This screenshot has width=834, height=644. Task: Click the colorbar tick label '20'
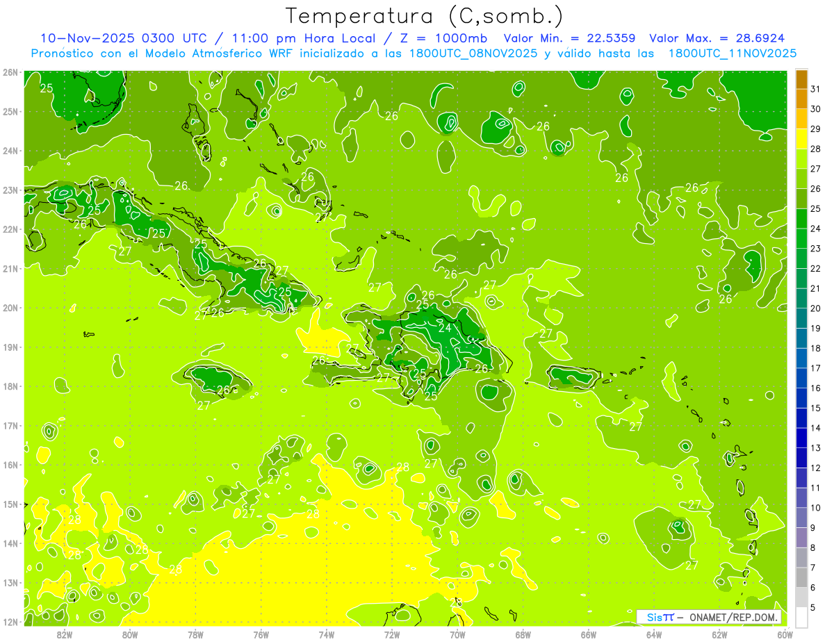[x=816, y=308]
